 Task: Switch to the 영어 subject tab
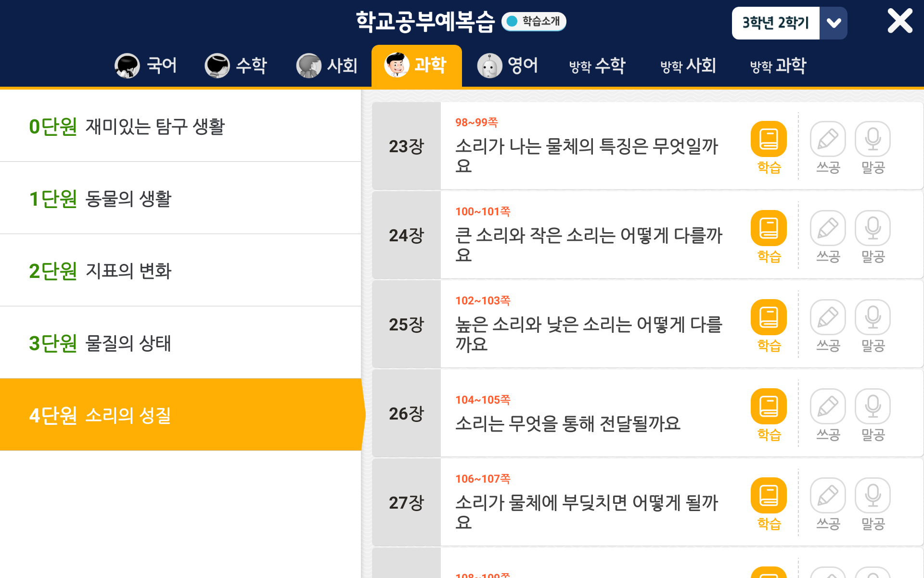(x=508, y=66)
